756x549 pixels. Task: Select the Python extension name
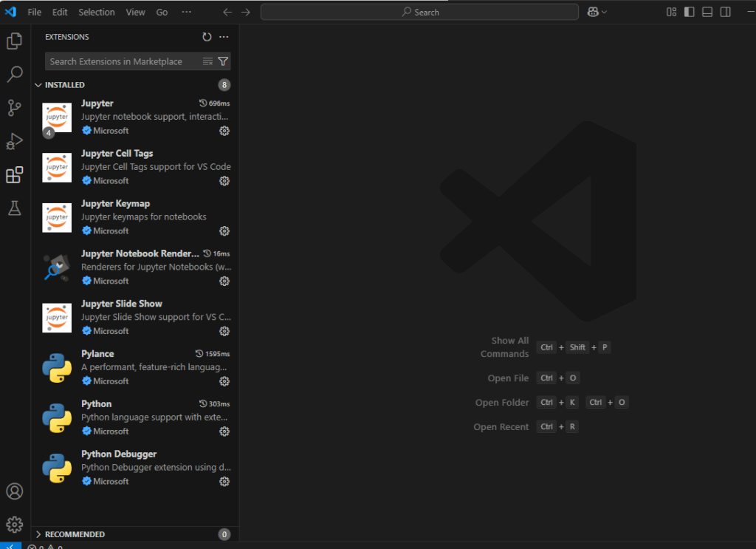tap(97, 403)
